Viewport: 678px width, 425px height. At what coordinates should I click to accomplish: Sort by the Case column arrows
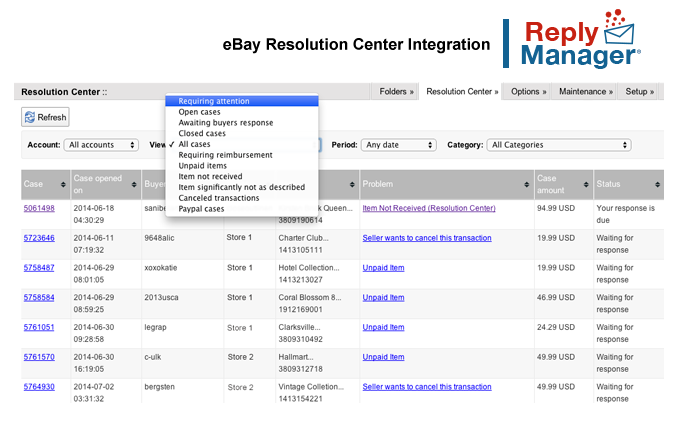point(63,184)
